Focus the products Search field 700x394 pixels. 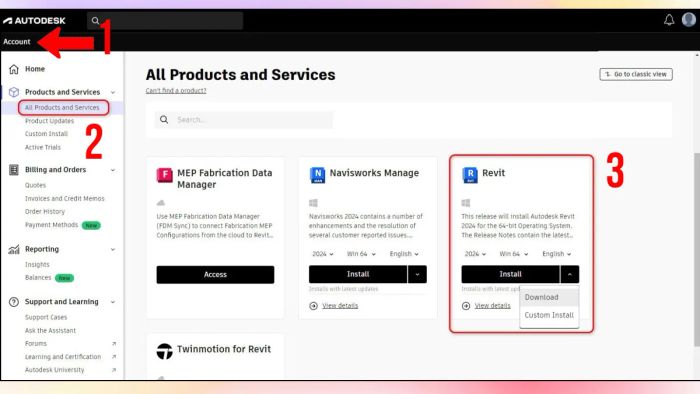coord(244,120)
